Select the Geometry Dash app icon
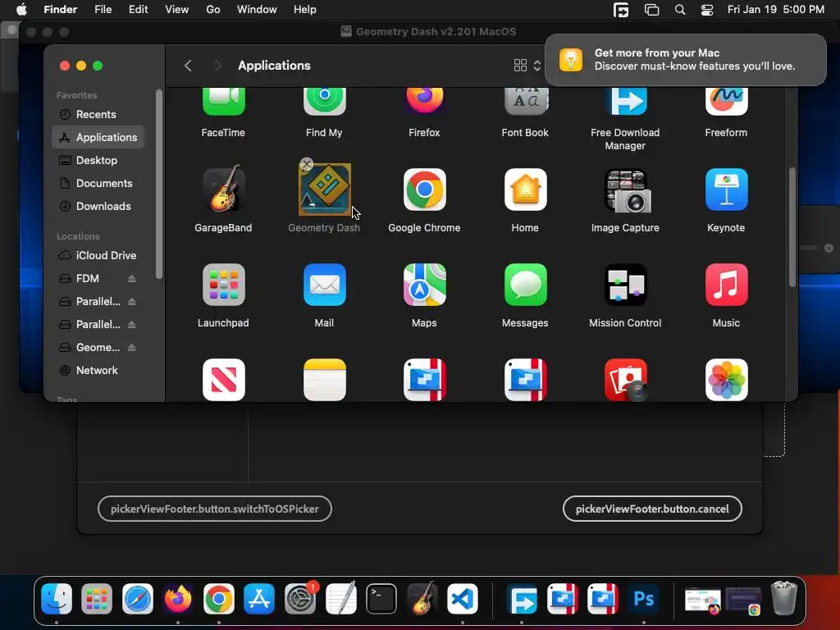This screenshot has height=630, width=840. coord(325,189)
